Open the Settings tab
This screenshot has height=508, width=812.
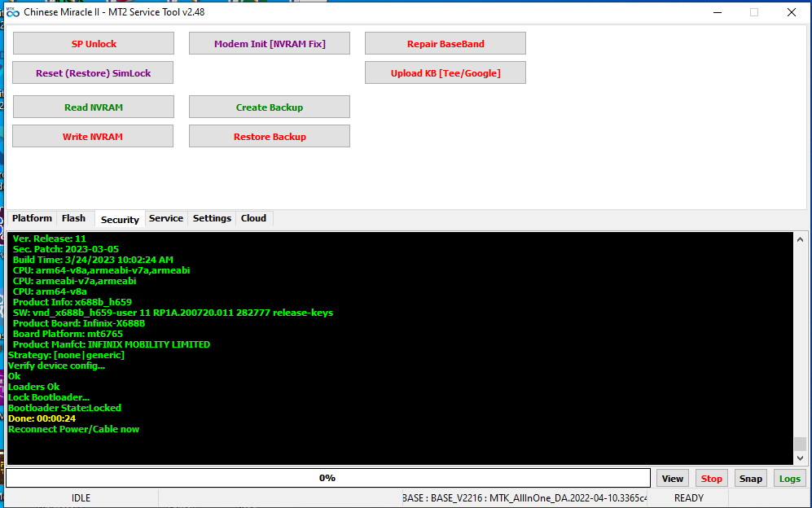pyautogui.click(x=212, y=218)
